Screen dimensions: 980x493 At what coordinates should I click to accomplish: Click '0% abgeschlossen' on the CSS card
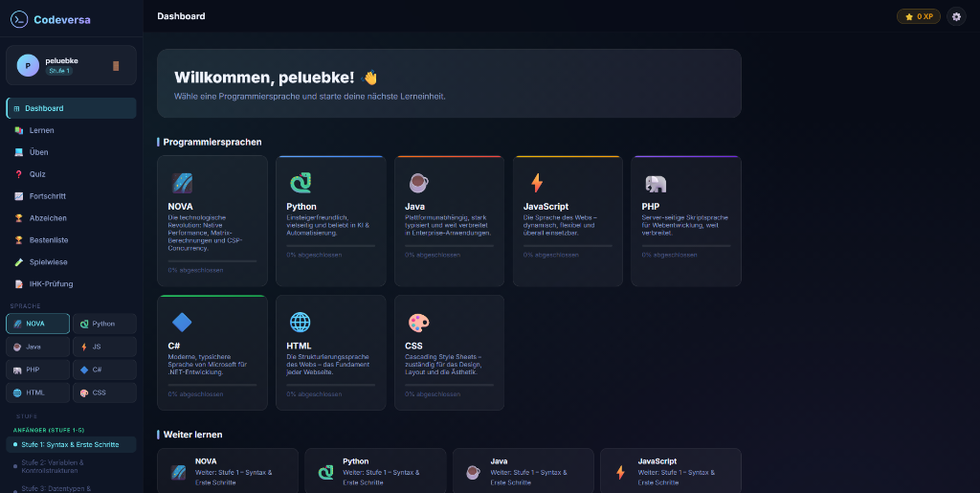[x=433, y=394]
